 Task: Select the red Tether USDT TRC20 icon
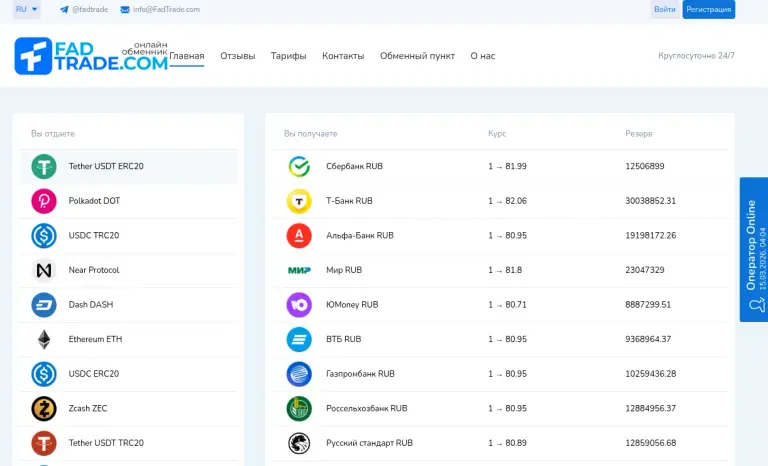pos(44,443)
